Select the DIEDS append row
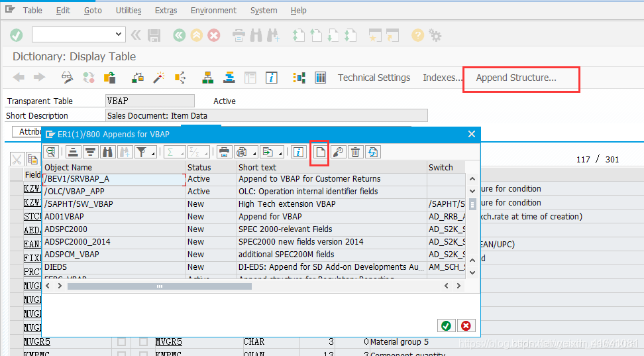Image resolution: width=644 pixels, height=356 pixels. (254, 267)
